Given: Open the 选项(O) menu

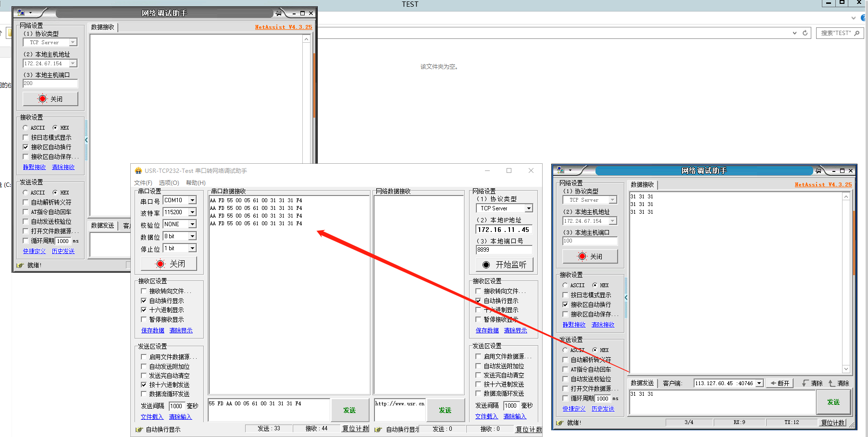Looking at the screenshot, I should [169, 183].
